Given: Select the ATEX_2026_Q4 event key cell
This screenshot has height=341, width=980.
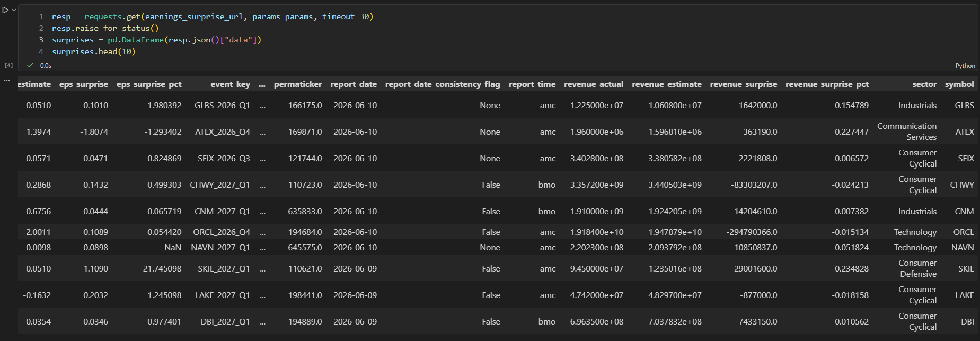Looking at the screenshot, I should (223, 132).
